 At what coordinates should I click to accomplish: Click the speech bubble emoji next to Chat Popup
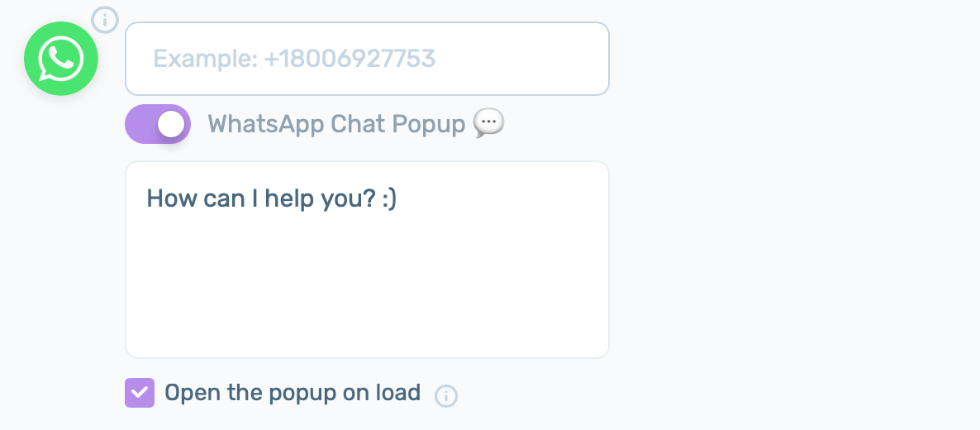(x=488, y=123)
